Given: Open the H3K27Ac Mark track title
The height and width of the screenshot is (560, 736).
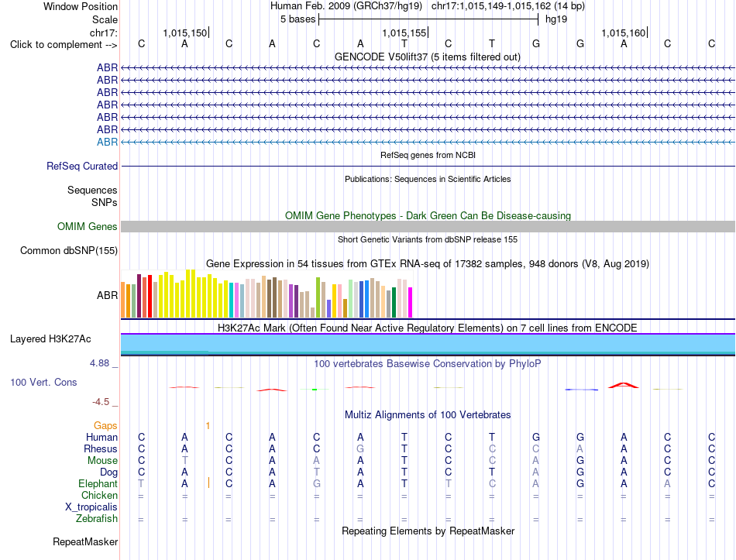Looking at the screenshot, I should pyautogui.click(x=428, y=328).
